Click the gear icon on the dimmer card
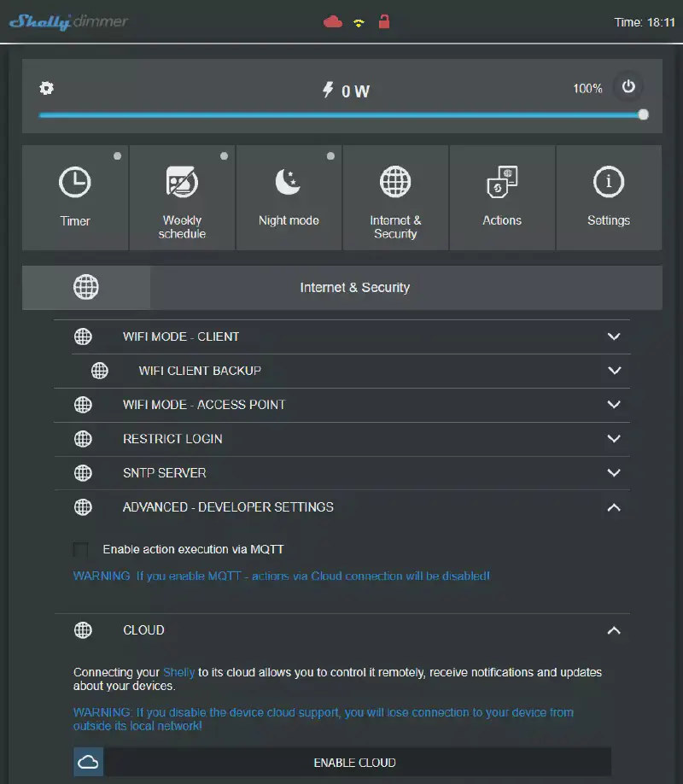 coord(46,88)
